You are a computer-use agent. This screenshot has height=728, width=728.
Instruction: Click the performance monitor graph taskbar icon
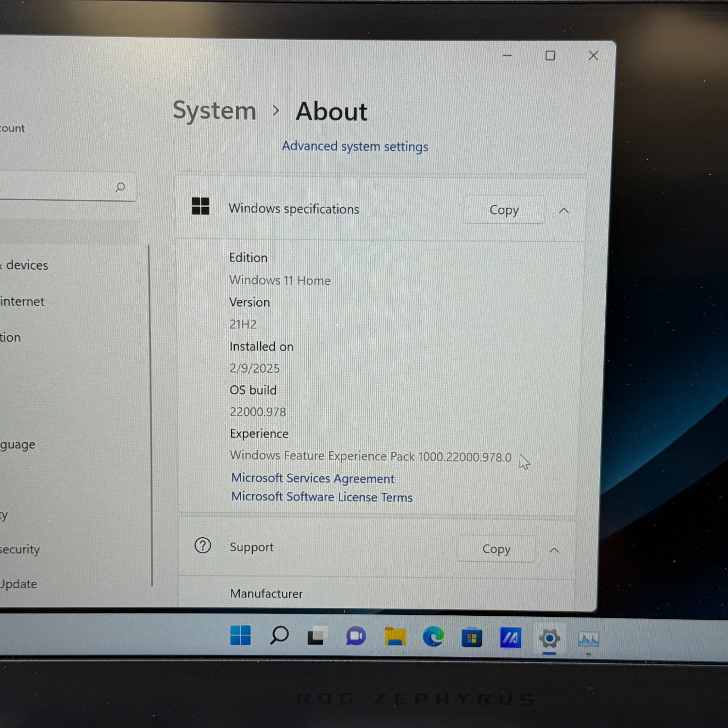pos(588,640)
